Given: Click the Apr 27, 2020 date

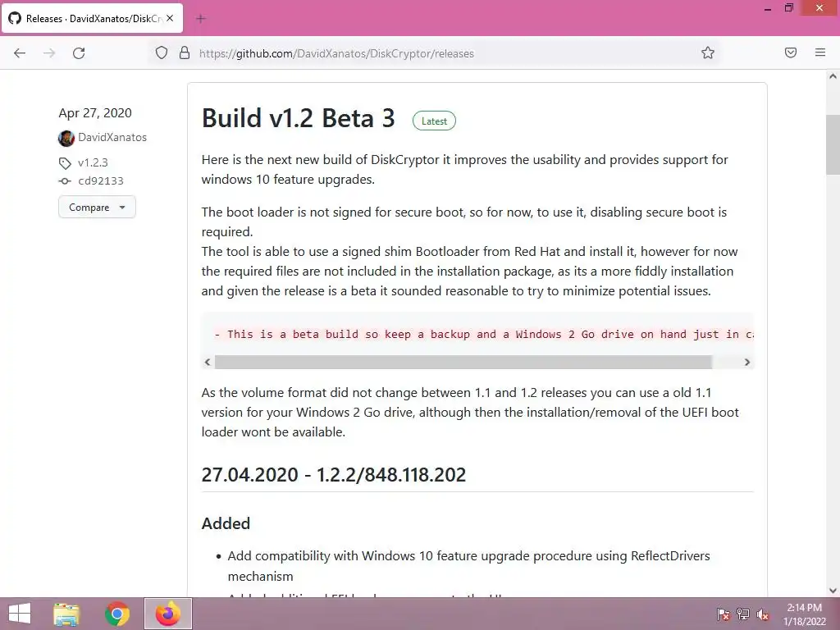Looking at the screenshot, I should [x=95, y=113].
